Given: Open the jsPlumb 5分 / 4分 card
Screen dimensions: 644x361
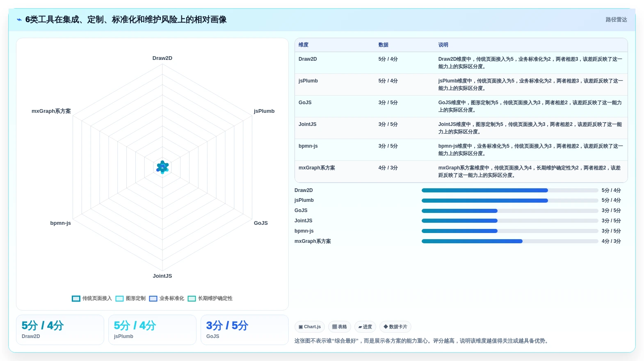Looking at the screenshot, I should click(x=152, y=330).
